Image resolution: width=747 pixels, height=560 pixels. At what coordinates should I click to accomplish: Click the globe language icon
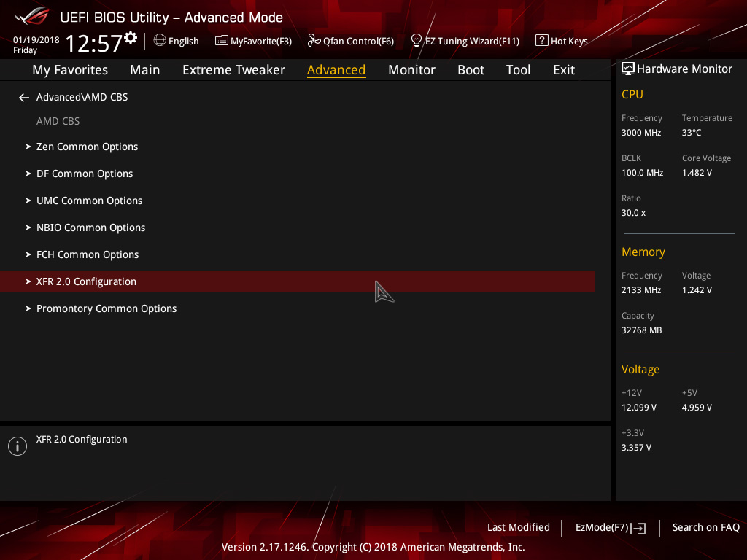(160, 41)
